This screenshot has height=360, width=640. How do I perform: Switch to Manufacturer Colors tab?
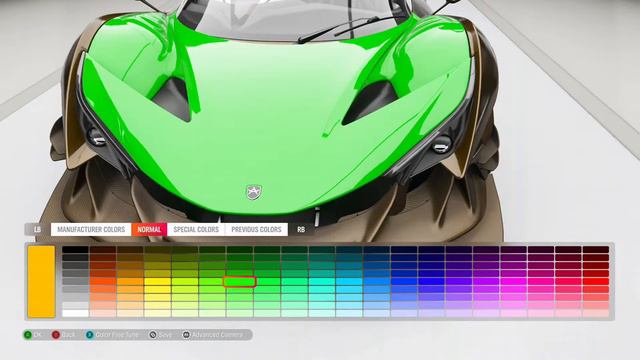pyautogui.click(x=91, y=229)
